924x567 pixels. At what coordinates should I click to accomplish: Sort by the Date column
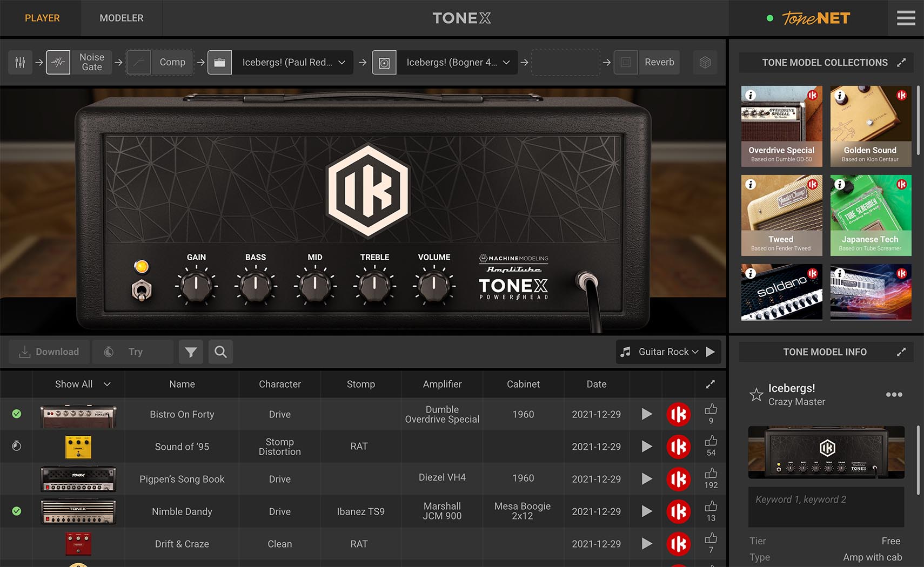597,384
